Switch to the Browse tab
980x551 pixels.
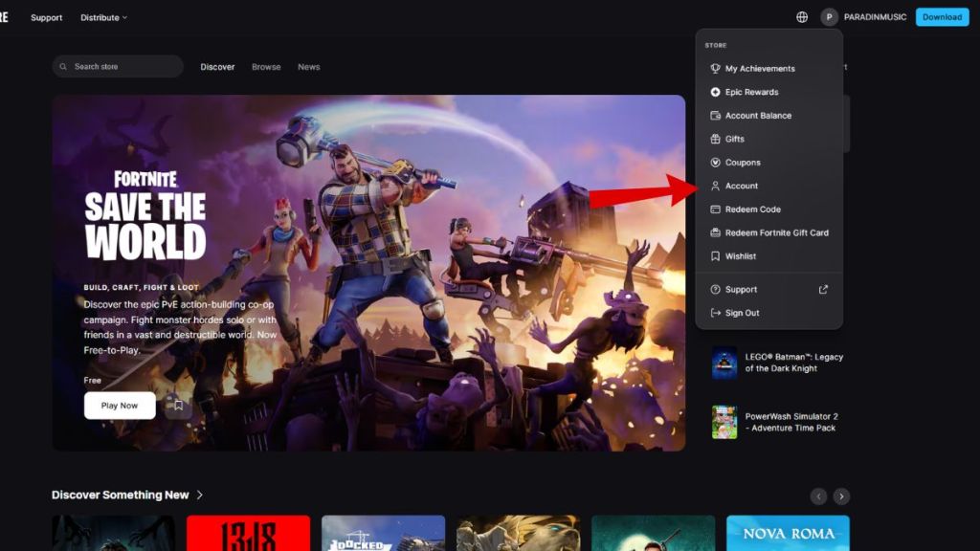pyautogui.click(x=266, y=67)
